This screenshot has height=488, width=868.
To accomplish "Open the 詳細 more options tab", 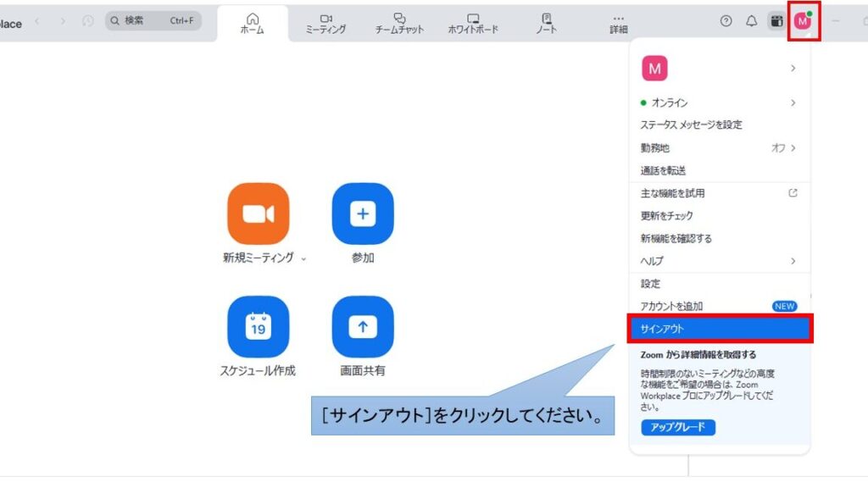I will point(619,23).
